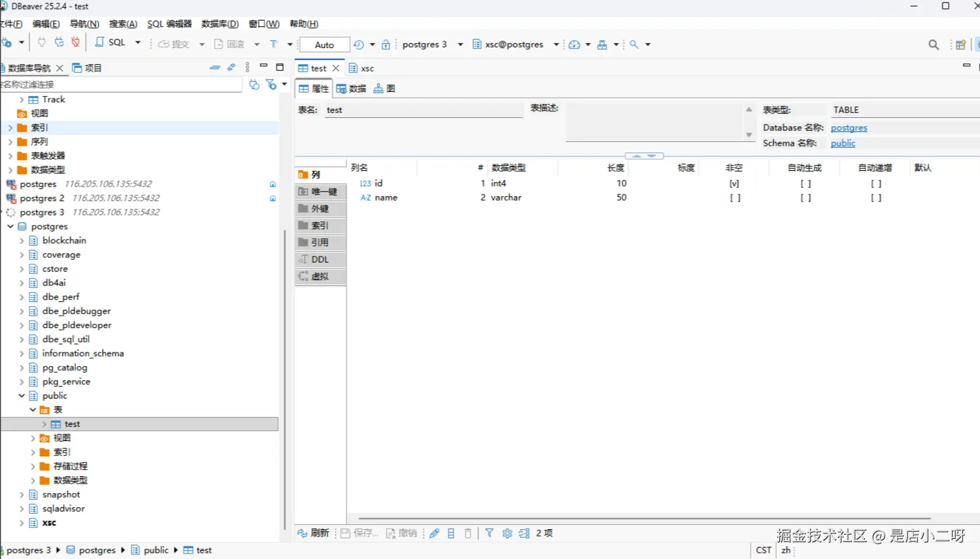The height and width of the screenshot is (559, 980).
Task: Open the navigator view menu (three dots)
Action: 247,67
